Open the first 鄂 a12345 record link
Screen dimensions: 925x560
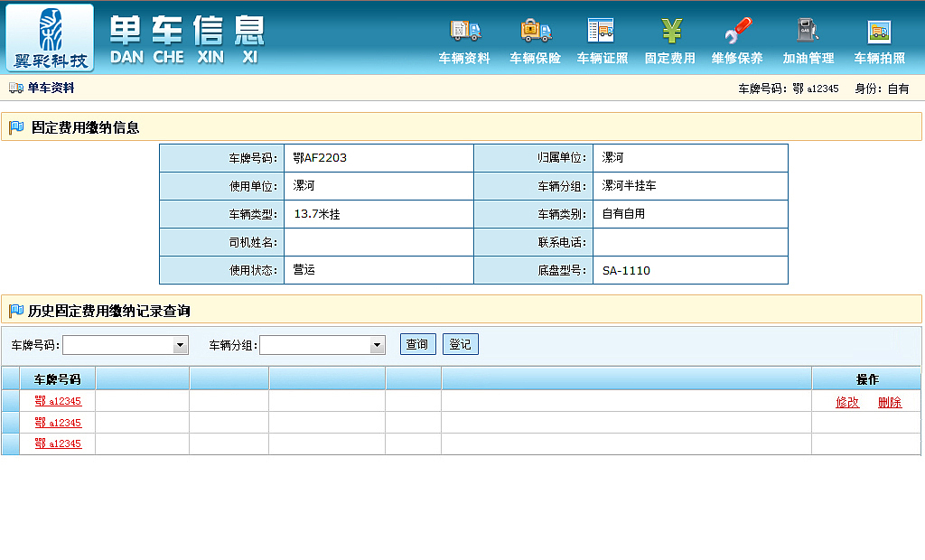(58, 401)
